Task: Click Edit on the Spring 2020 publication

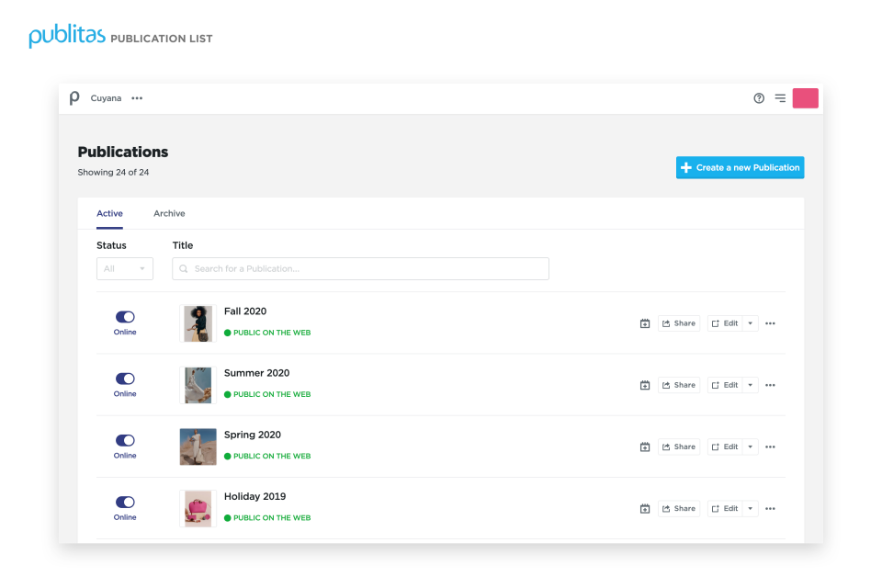Action: point(729,447)
